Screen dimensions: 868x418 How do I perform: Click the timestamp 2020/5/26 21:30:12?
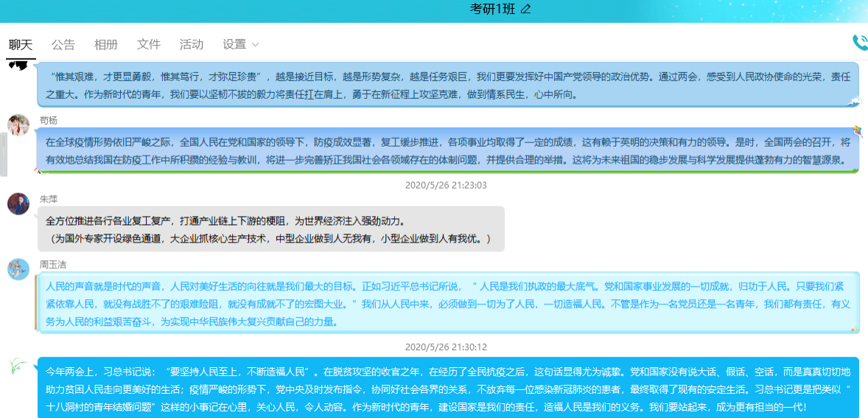coord(446,347)
